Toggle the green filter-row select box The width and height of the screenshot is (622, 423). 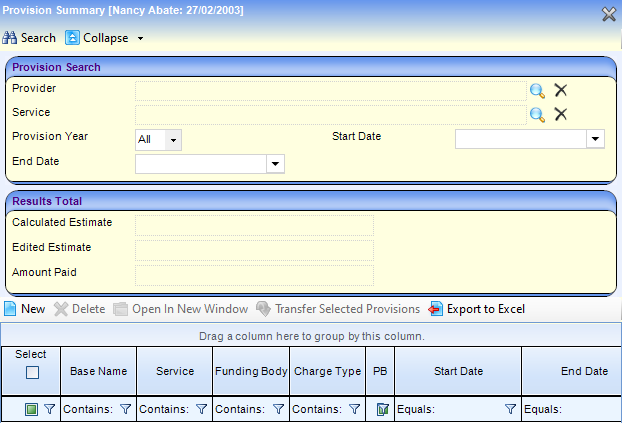[x=32, y=409]
